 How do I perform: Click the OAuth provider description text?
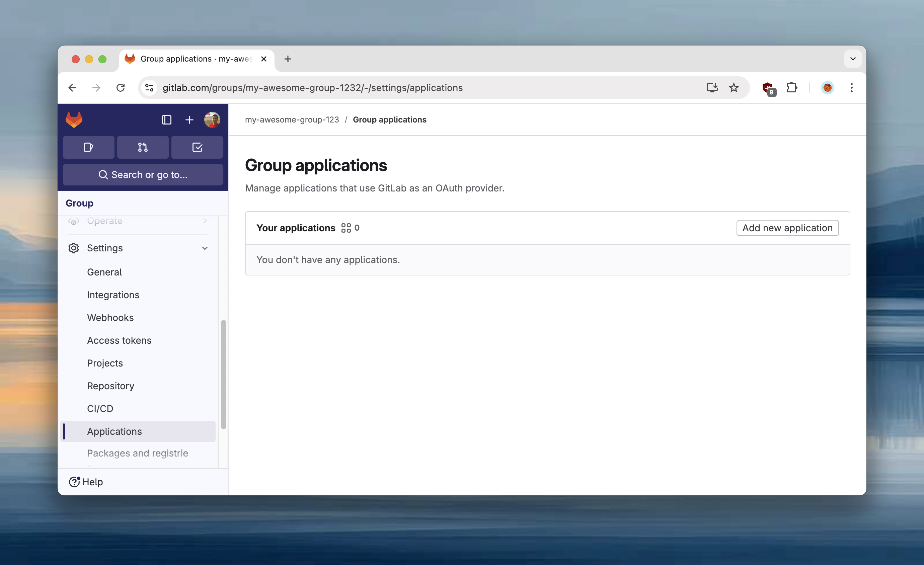pyautogui.click(x=374, y=188)
